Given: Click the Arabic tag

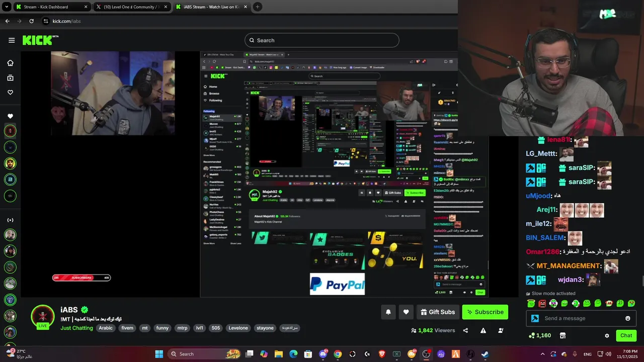Looking at the screenshot, I should click(106, 328).
